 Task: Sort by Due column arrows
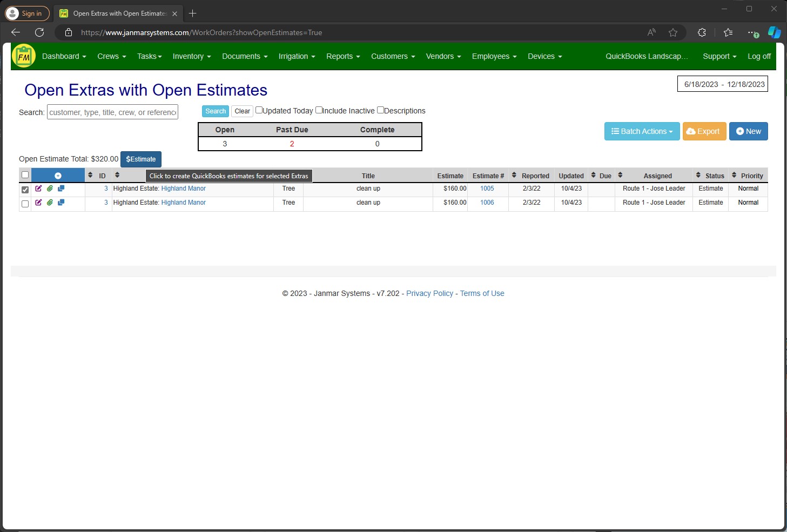(593, 175)
